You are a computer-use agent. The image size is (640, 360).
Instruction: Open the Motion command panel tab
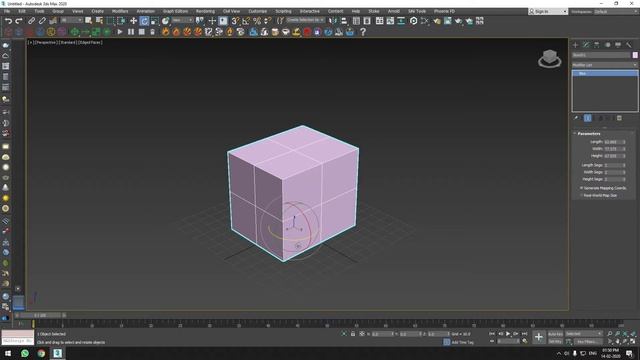point(607,45)
